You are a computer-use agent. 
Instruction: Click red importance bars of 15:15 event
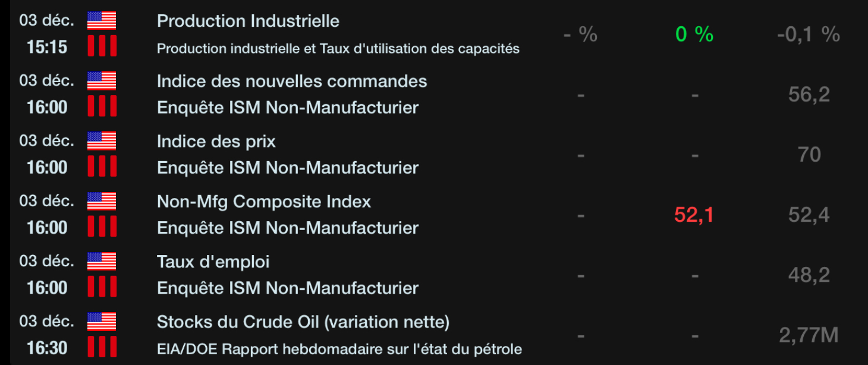(102, 46)
